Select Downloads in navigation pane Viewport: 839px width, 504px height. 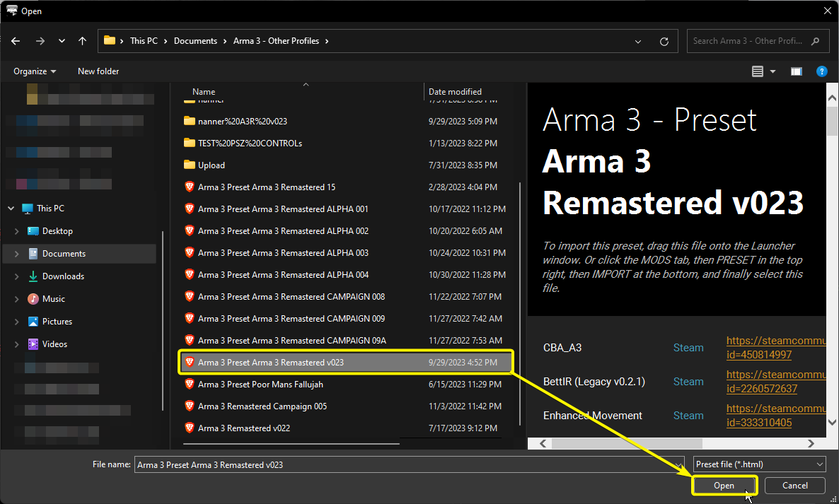63,276
